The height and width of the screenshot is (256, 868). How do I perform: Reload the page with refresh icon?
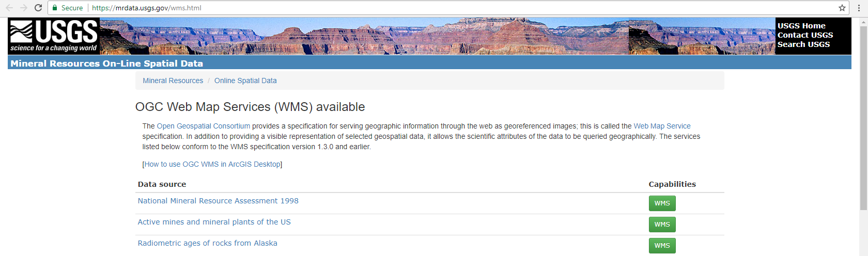[x=38, y=8]
